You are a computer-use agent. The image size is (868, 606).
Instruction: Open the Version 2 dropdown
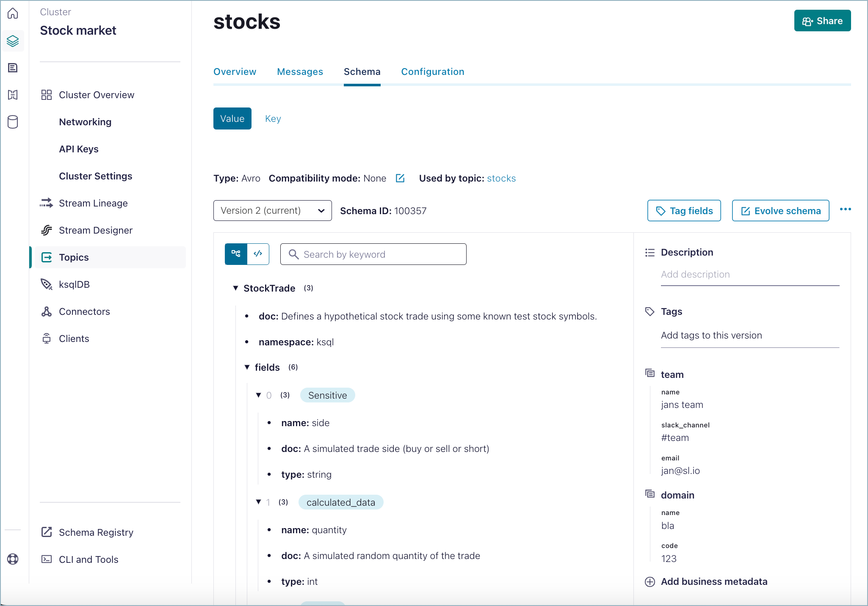point(272,210)
